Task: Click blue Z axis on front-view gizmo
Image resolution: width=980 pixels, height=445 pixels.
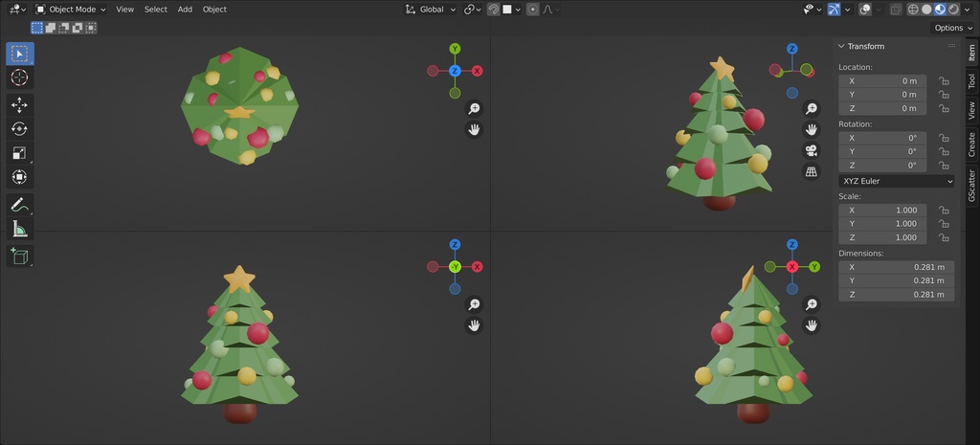Action: point(455,244)
